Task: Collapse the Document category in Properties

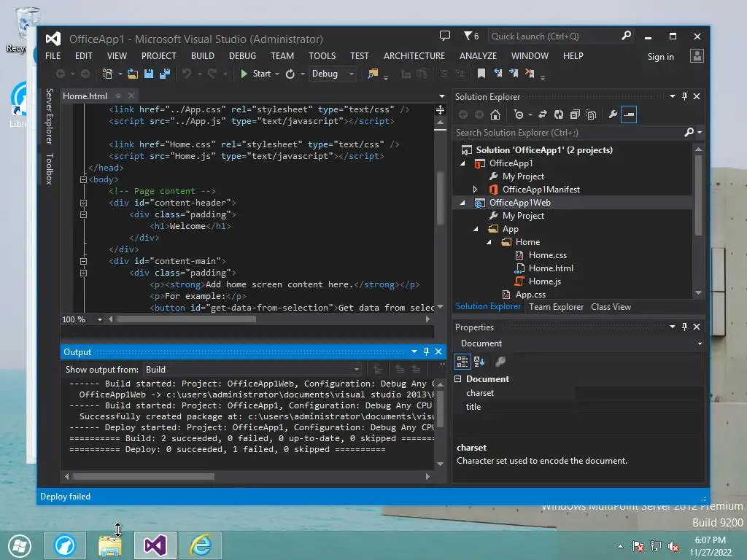Action: click(458, 379)
